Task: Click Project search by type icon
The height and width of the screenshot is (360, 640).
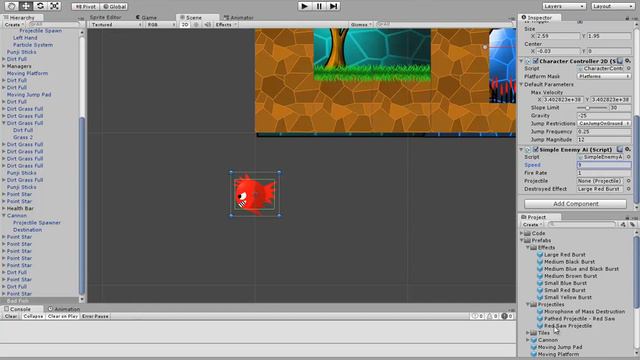Action: [x=623, y=224]
